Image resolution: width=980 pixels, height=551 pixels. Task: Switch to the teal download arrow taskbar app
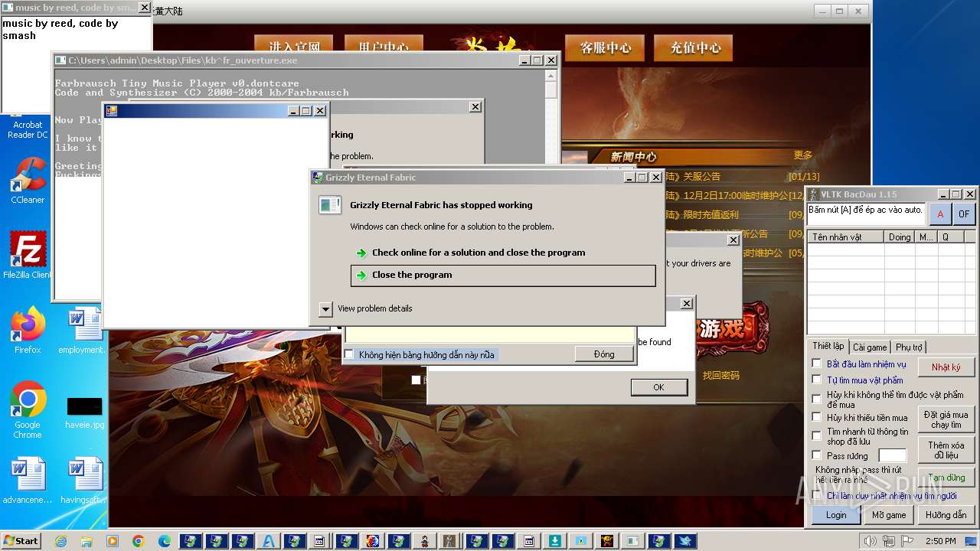pyautogui.click(x=555, y=541)
